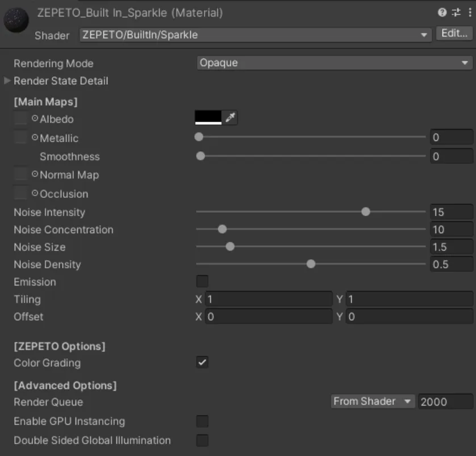Open the material help reference icon
This screenshot has height=456, width=476.
[x=442, y=13]
